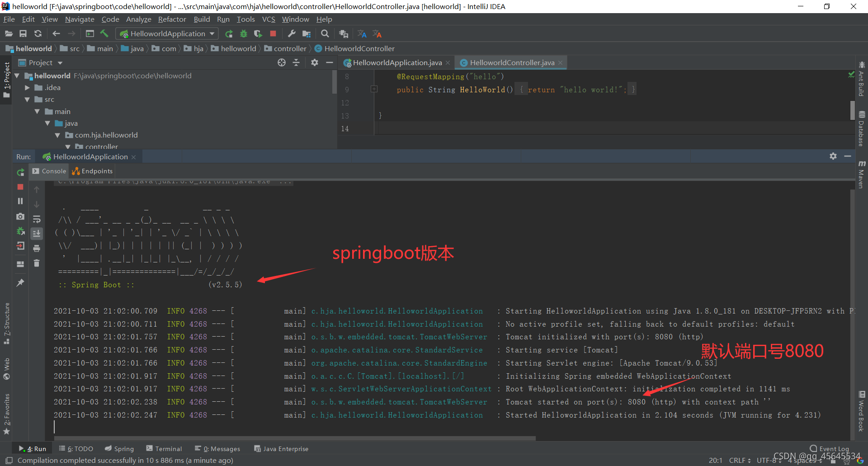Collapse all nodes in Project panel
Viewport: 868px width, 466px height.
296,63
